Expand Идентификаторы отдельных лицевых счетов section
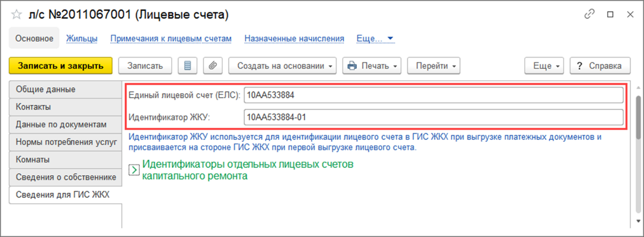Viewport: 644px width, 237px height. (134, 170)
